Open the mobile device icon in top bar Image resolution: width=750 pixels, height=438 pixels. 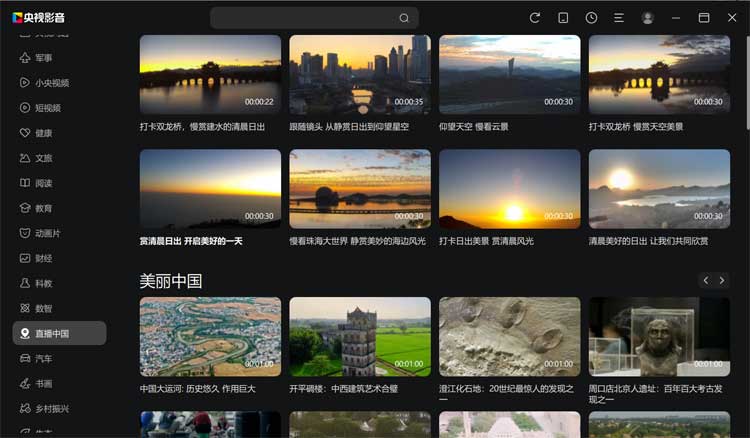563,18
